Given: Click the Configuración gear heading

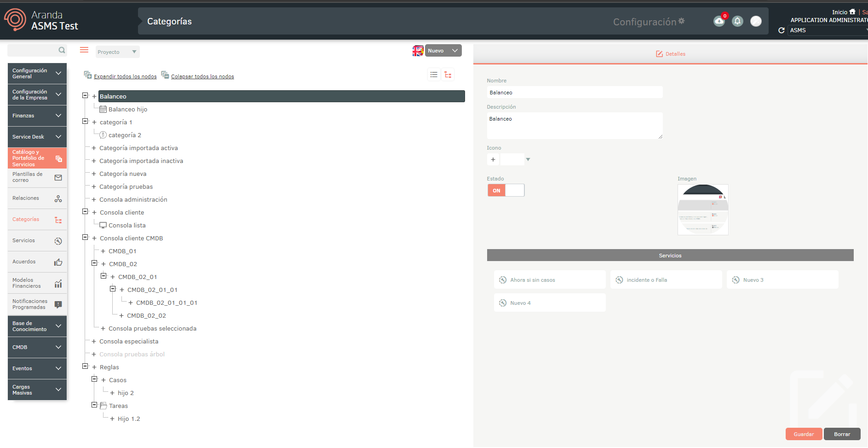Looking at the screenshot, I should [x=649, y=22].
